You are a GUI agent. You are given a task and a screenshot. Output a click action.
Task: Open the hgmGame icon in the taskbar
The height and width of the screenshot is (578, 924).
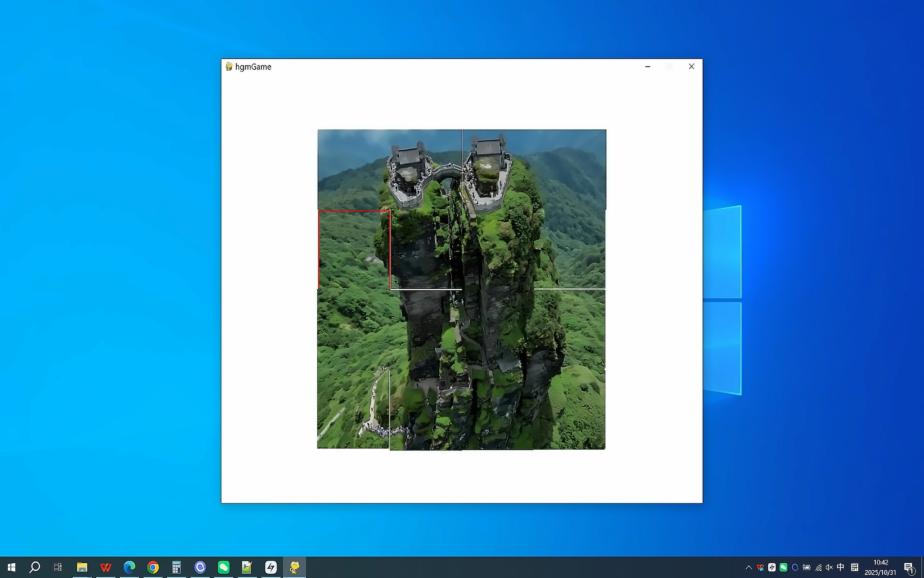point(295,567)
